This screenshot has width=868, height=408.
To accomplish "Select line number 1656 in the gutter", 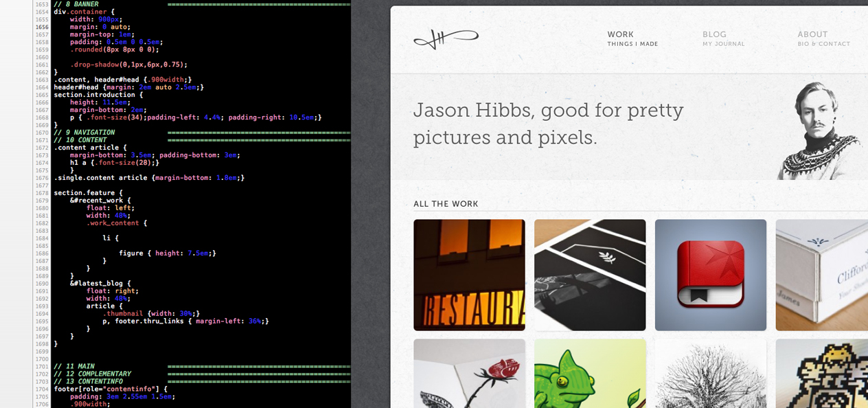I will click(x=41, y=27).
